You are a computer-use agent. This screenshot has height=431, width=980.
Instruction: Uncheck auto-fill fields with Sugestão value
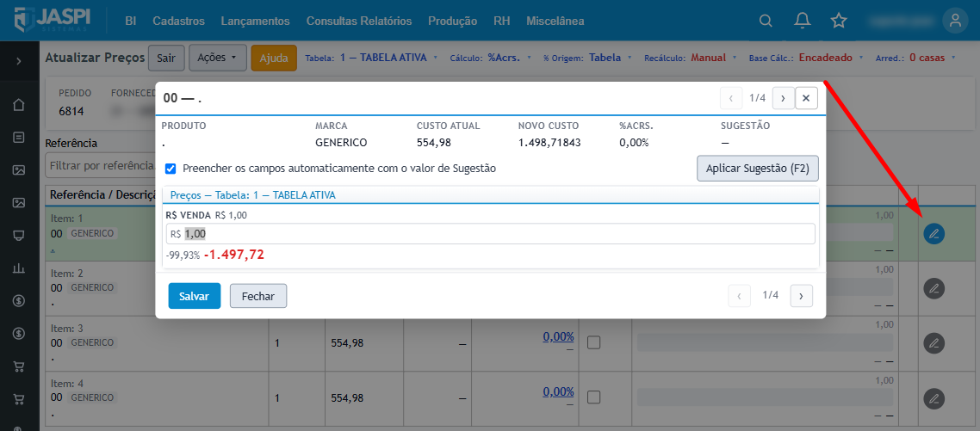[x=171, y=169]
